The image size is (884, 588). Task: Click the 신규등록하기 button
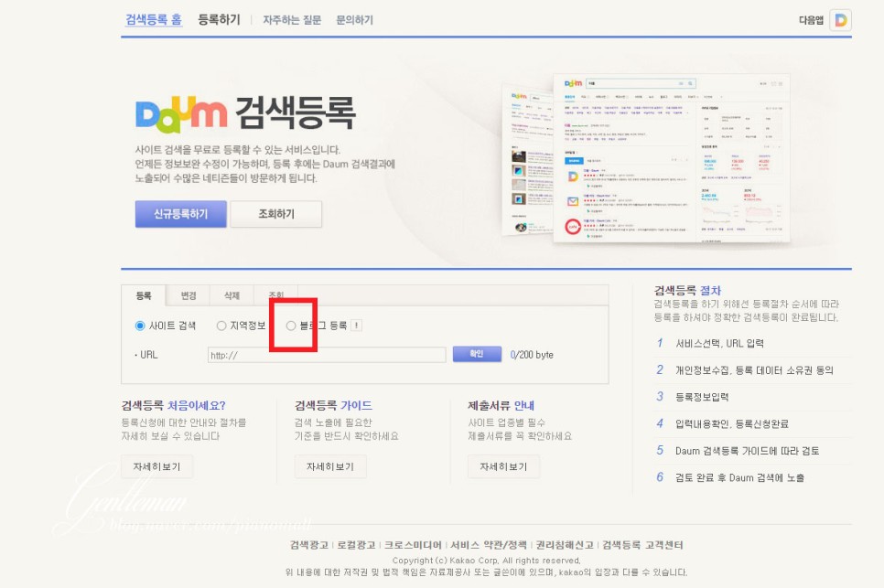(x=181, y=214)
